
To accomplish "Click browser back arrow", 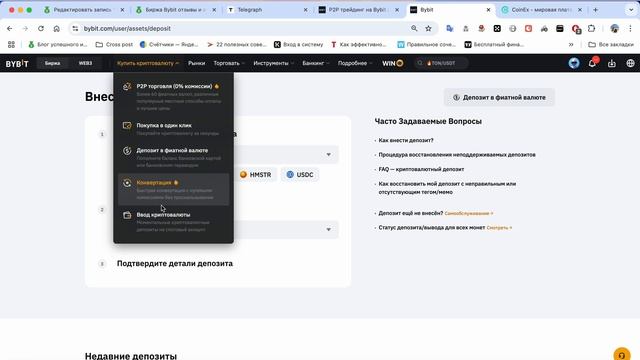I will [x=9, y=29].
